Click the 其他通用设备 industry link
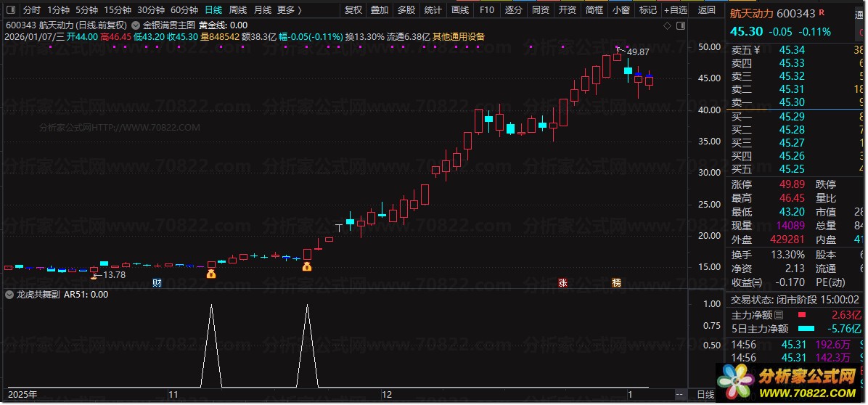Viewport: 868px width, 405px height. tap(459, 36)
